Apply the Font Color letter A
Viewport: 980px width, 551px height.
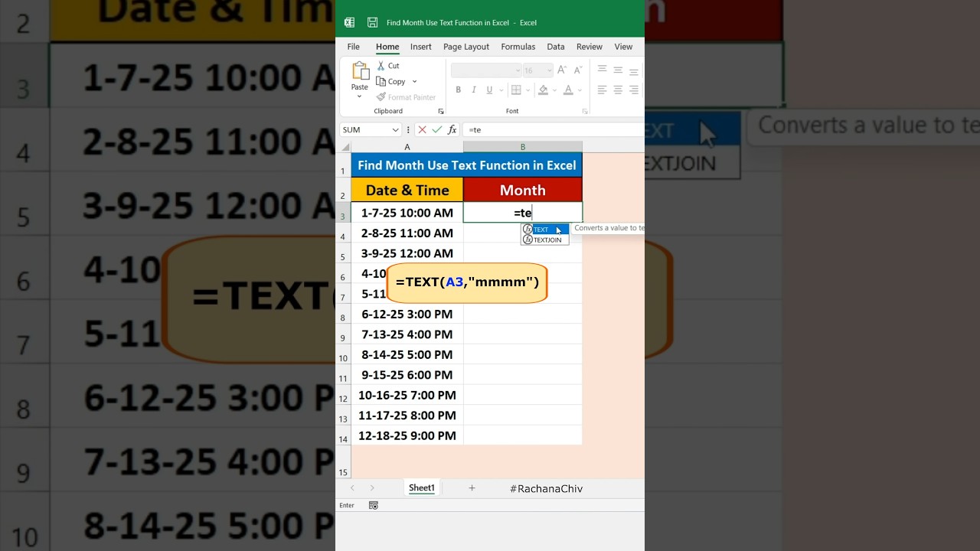pyautogui.click(x=568, y=90)
